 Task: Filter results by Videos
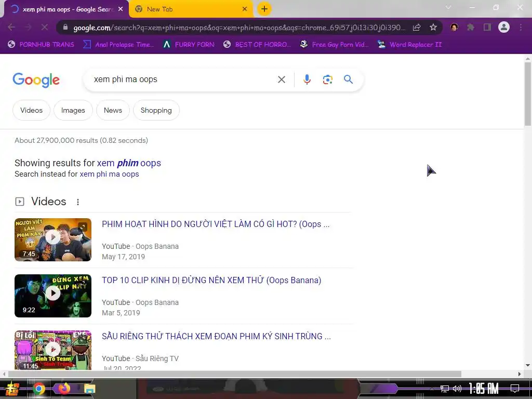tap(31, 110)
